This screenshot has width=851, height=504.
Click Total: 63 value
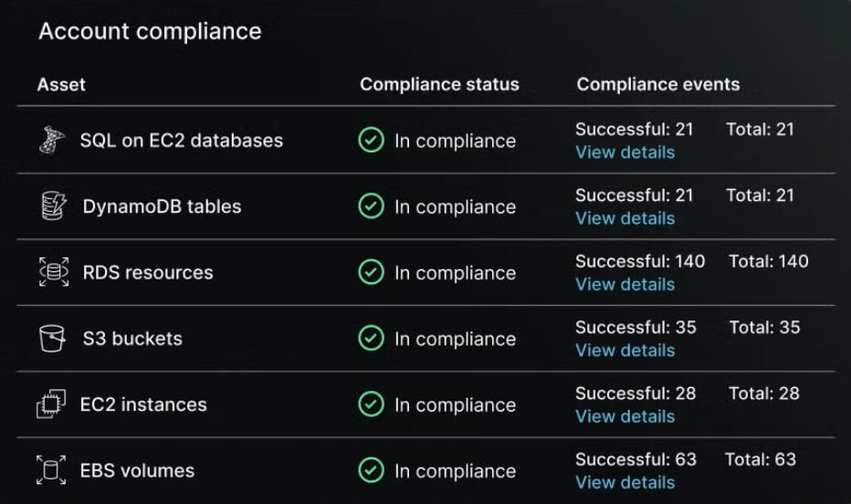coord(761,459)
